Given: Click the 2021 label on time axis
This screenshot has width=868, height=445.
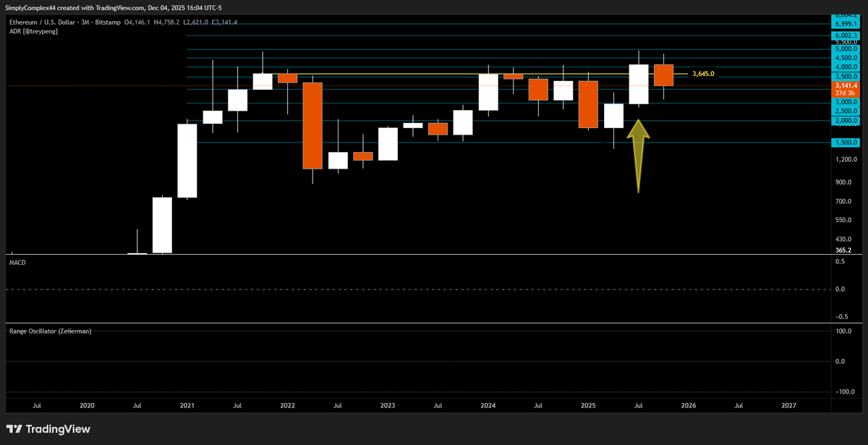Looking at the screenshot, I should 187,406.
